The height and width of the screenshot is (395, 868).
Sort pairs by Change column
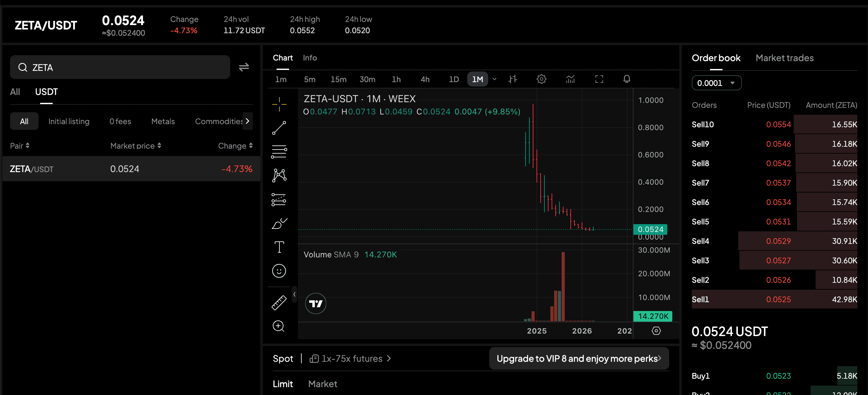[x=235, y=146]
